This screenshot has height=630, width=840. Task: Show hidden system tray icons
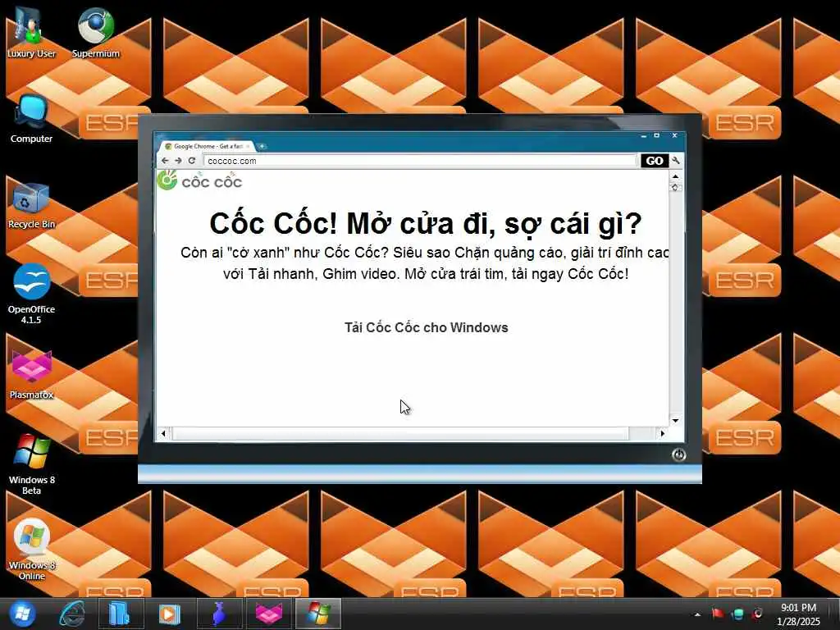click(697, 614)
